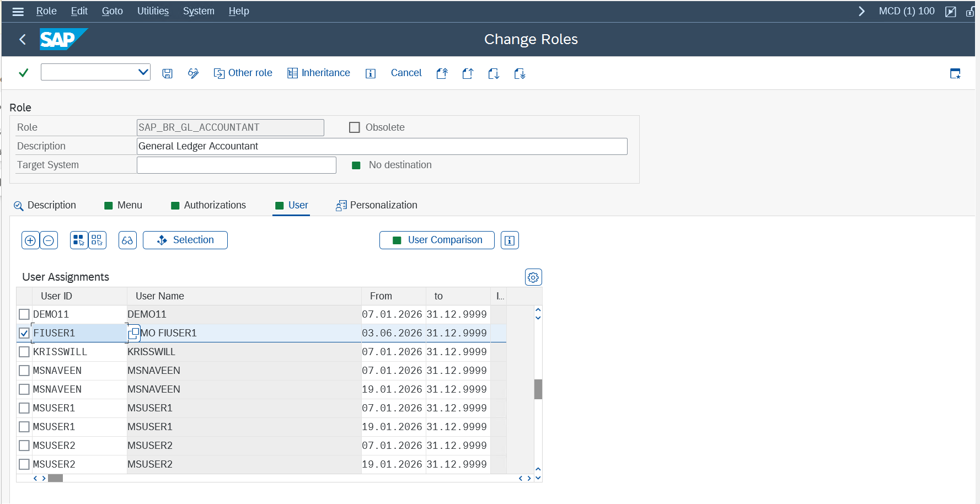This screenshot has height=504, width=980.
Task: Click the User Comparison button
Action: pyautogui.click(x=437, y=240)
